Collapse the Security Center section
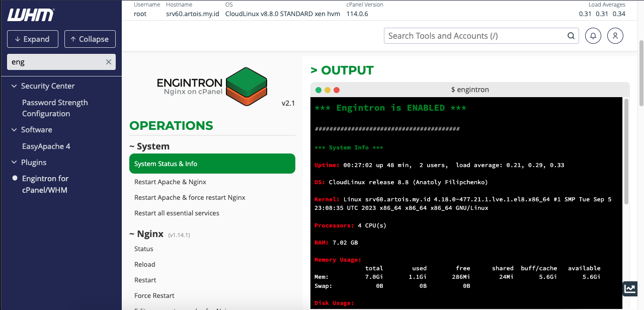Image resolution: width=644 pixels, height=310 pixels. 14,86
